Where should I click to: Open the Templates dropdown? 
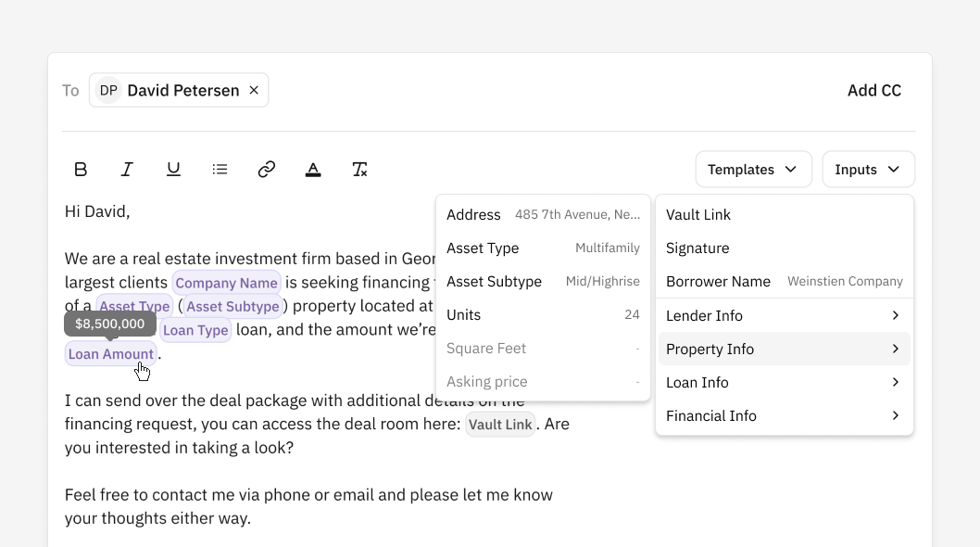pos(753,169)
